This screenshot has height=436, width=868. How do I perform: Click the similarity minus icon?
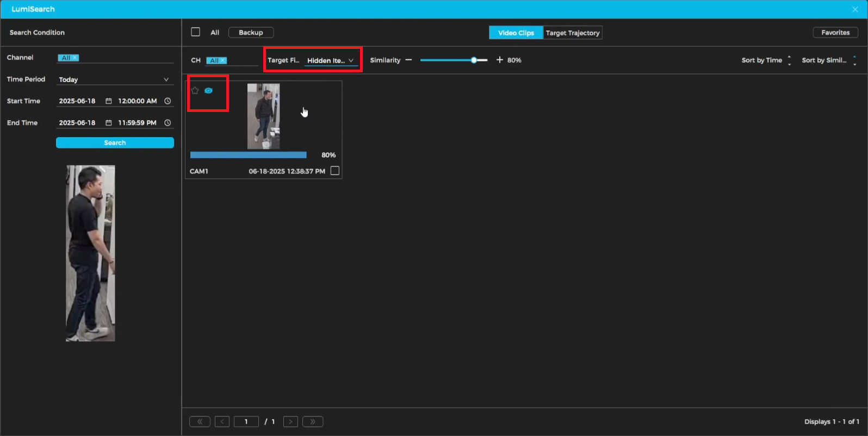[x=408, y=60]
